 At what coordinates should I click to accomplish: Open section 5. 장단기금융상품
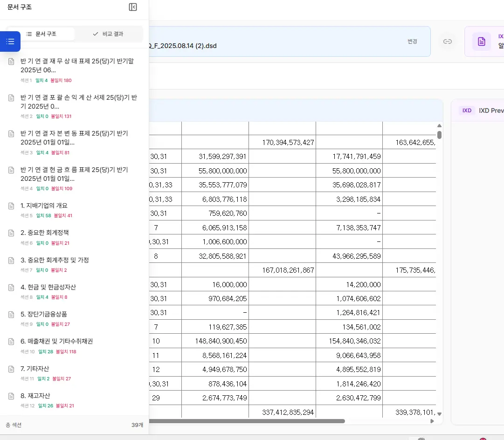(x=44, y=314)
